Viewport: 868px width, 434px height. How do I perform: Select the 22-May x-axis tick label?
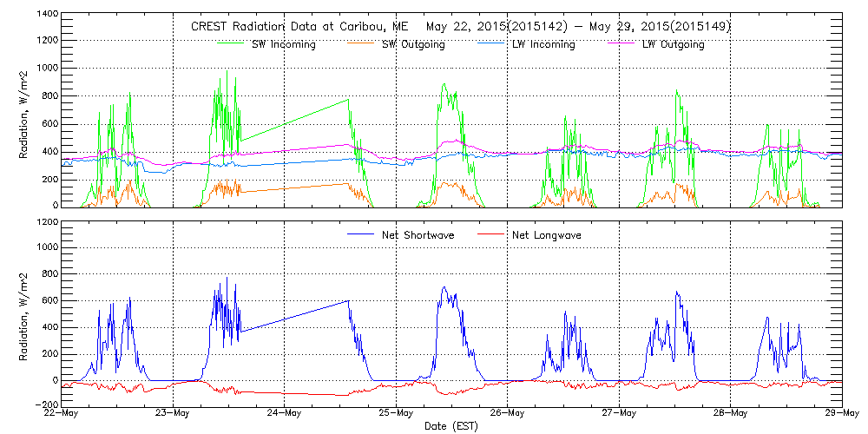pyautogui.click(x=61, y=413)
